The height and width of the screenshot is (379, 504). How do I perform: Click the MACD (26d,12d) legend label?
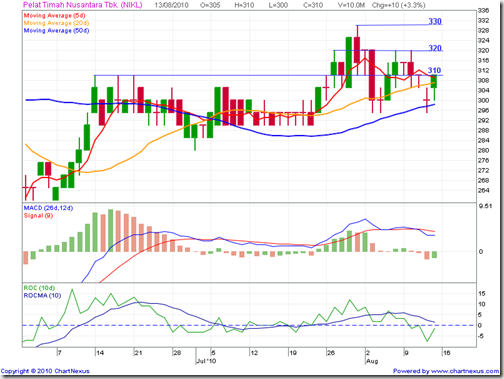point(48,208)
